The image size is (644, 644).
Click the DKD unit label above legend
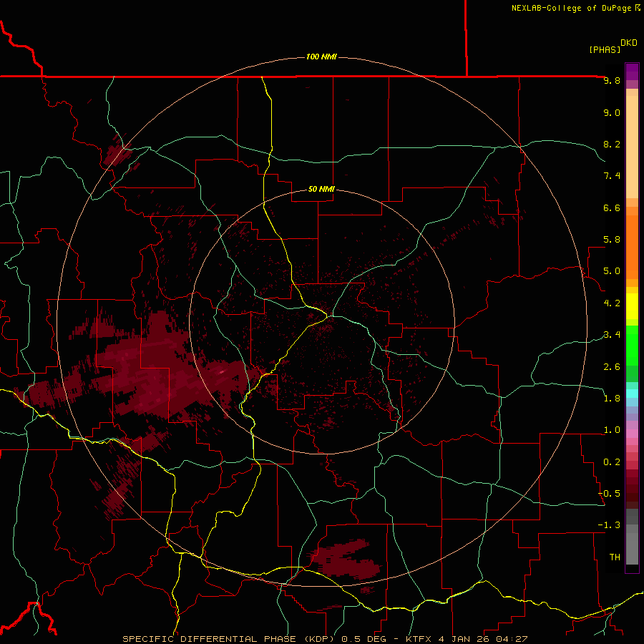pyautogui.click(x=628, y=43)
